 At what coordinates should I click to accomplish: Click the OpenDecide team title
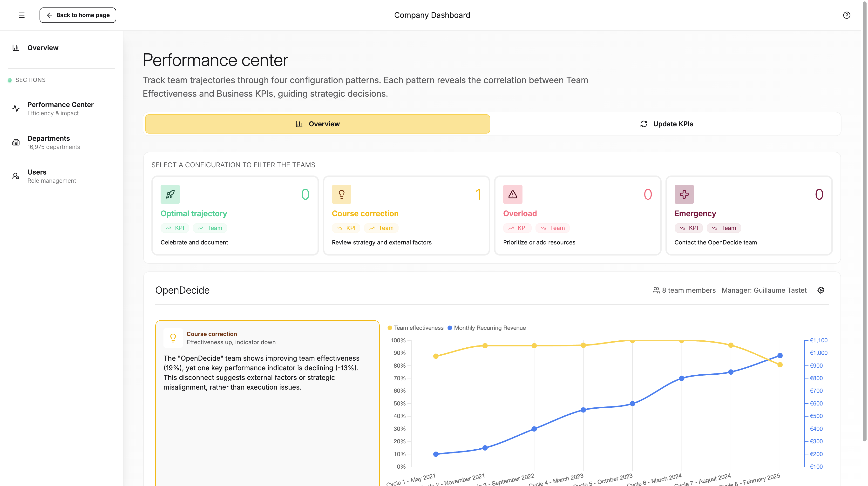coord(182,290)
